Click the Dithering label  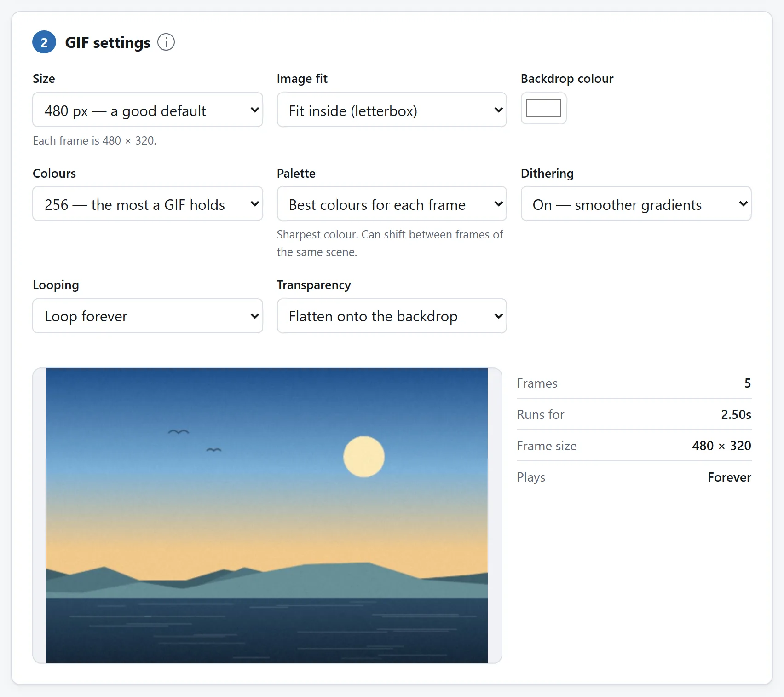(547, 174)
